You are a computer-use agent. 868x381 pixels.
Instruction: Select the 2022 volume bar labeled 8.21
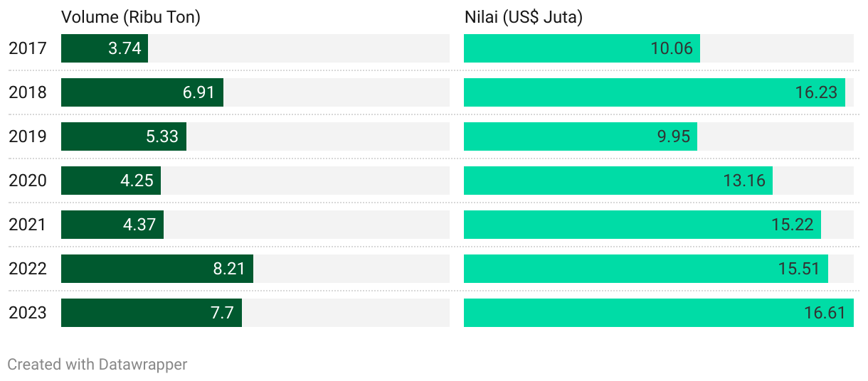tap(157, 269)
